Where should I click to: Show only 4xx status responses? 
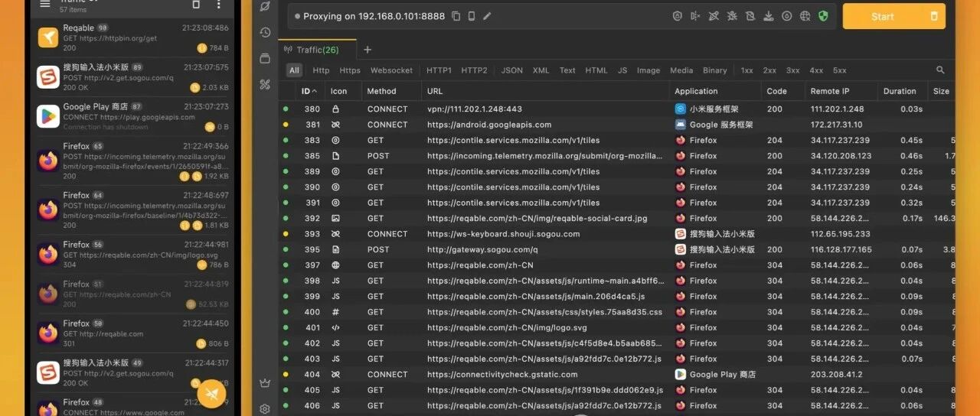click(816, 70)
